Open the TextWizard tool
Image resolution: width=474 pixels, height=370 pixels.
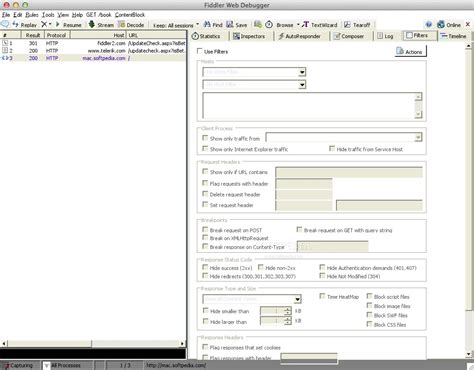point(320,25)
